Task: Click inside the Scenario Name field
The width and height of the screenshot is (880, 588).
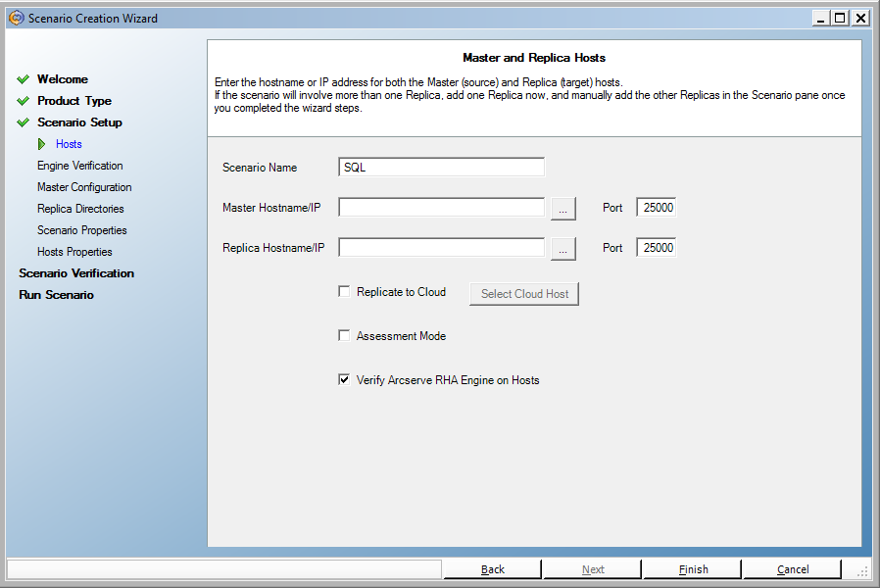Action: click(x=441, y=168)
